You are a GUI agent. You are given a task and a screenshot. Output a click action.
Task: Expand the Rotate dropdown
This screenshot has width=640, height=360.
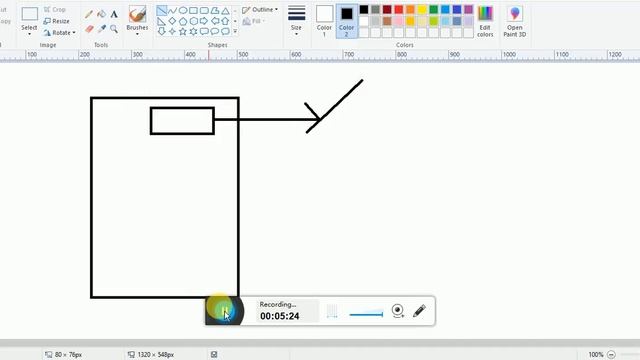(74, 33)
